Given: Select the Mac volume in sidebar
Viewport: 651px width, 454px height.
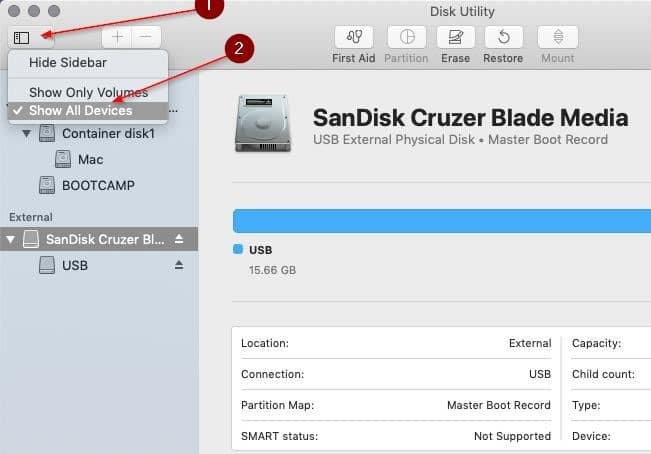Looking at the screenshot, I should pos(91,159).
